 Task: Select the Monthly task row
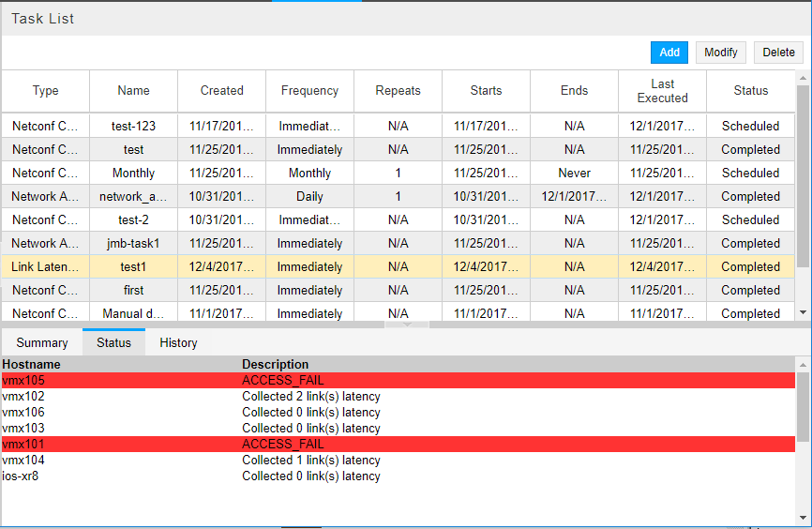133,173
